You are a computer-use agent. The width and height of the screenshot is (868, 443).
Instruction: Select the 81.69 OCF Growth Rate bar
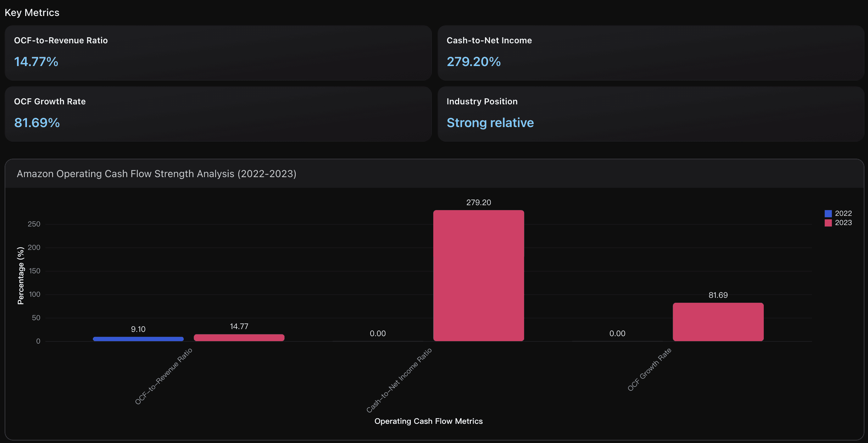(x=718, y=322)
